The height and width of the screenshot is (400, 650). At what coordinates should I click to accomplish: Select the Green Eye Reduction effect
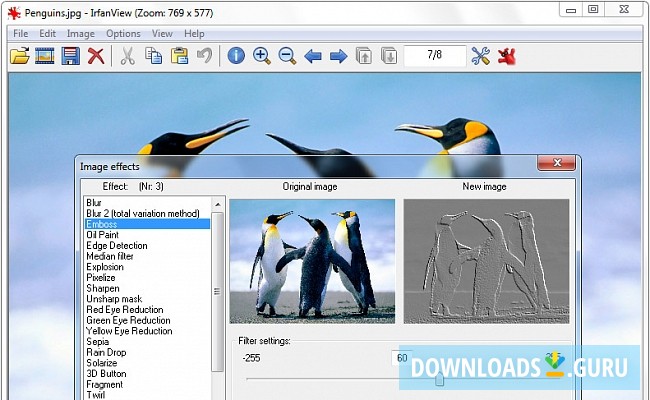(x=147, y=320)
